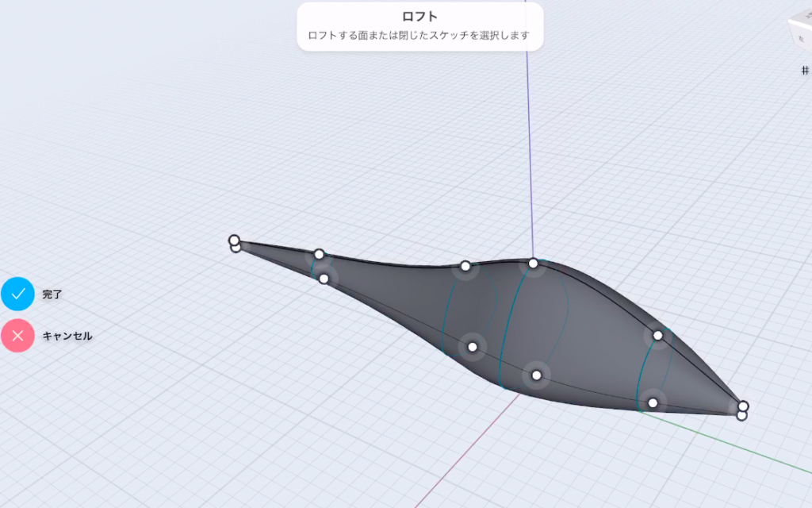Confirm the loft with the blue checkmark
The height and width of the screenshot is (508, 812).
coord(17,294)
